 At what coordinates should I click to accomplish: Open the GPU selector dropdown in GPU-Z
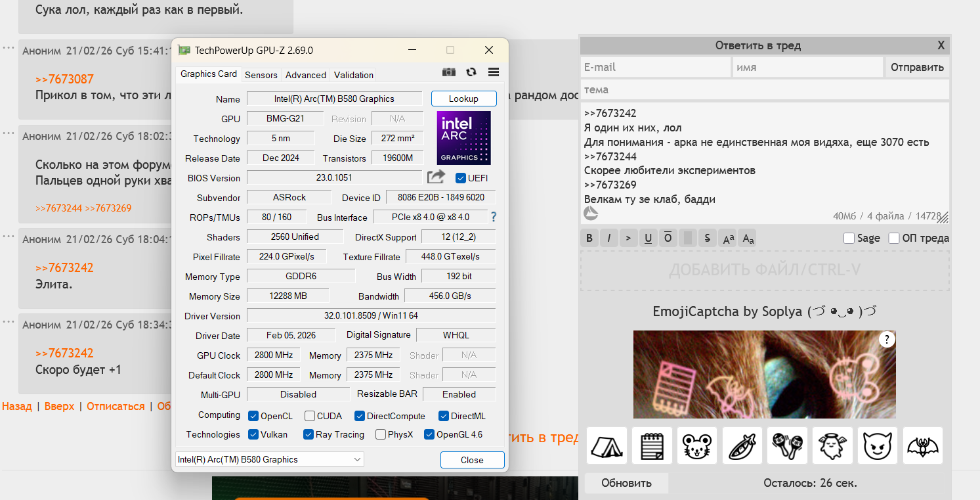click(x=269, y=459)
